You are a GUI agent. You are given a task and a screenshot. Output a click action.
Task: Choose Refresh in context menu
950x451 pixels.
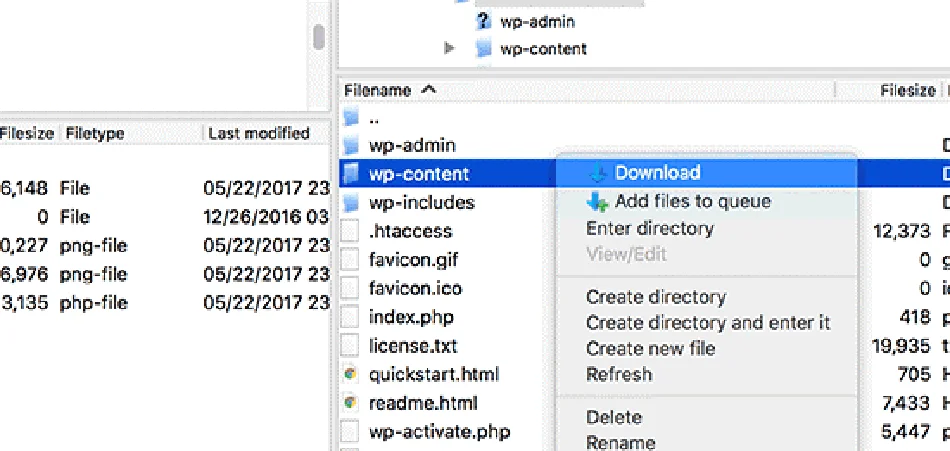coord(619,375)
